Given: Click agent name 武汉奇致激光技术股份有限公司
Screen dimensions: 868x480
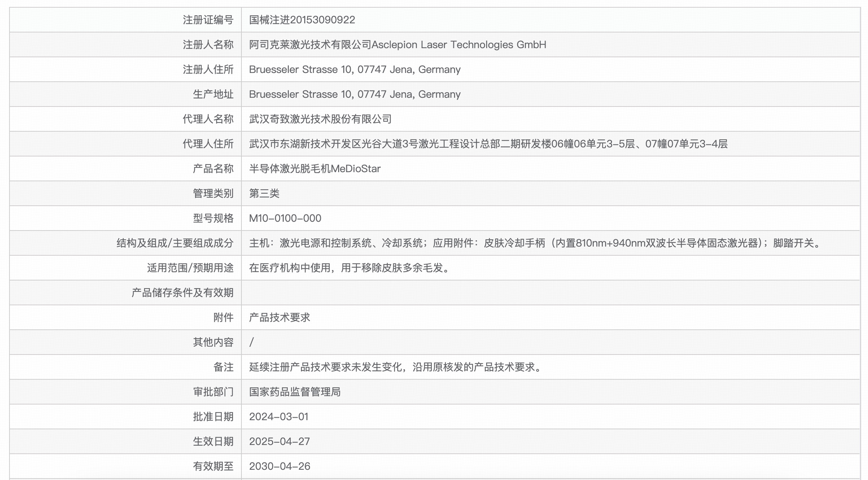Looking at the screenshot, I should (321, 119).
